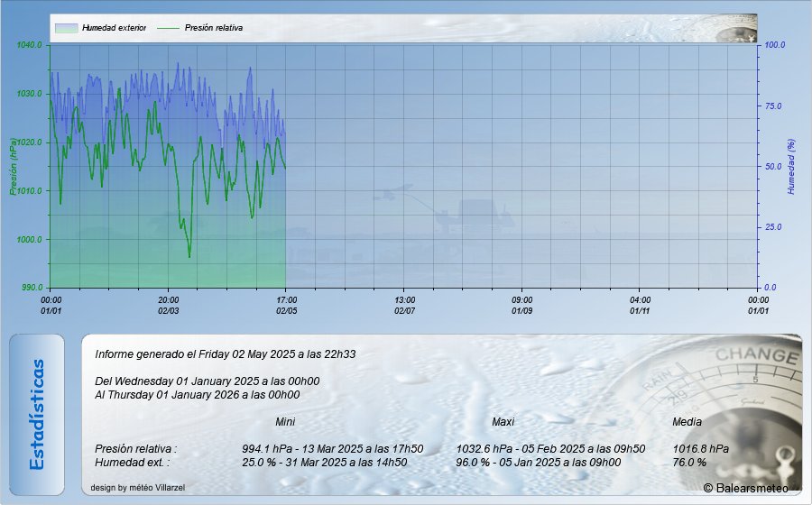This screenshot has width=812, height=505.
Task: Click the © Balearsmeteo copyright text
Action: 746,488
